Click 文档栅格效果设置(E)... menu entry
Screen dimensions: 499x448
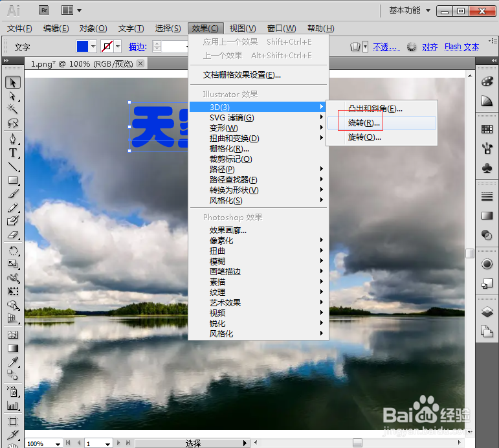[x=258, y=75]
